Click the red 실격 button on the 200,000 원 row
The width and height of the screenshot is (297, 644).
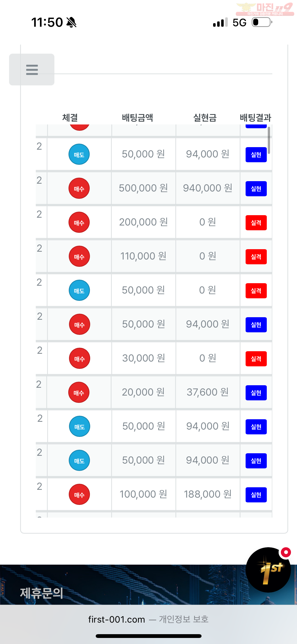(x=256, y=223)
